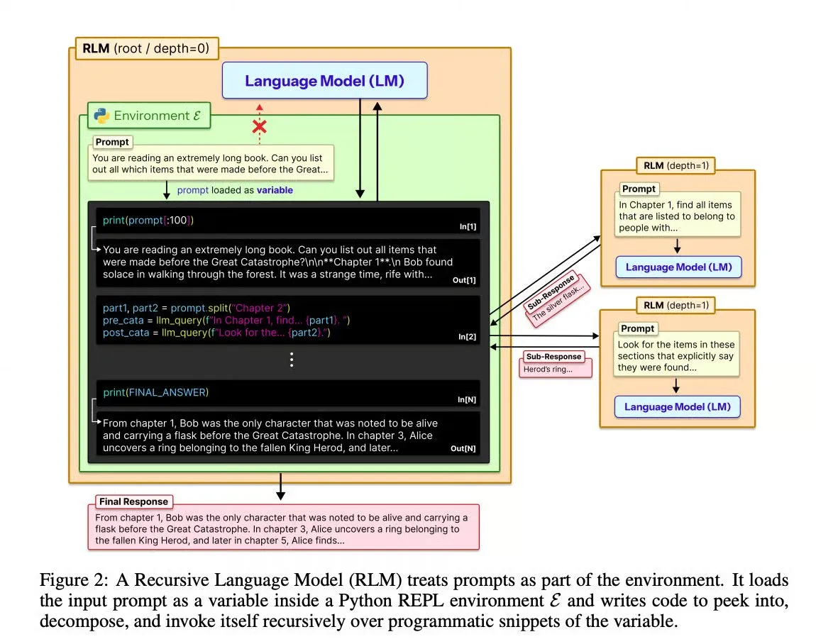Select the upper 'RLM (depth=1)' label
Image resolution: width=816 pixels, height=644 pixels.
[x=676, y=165]
